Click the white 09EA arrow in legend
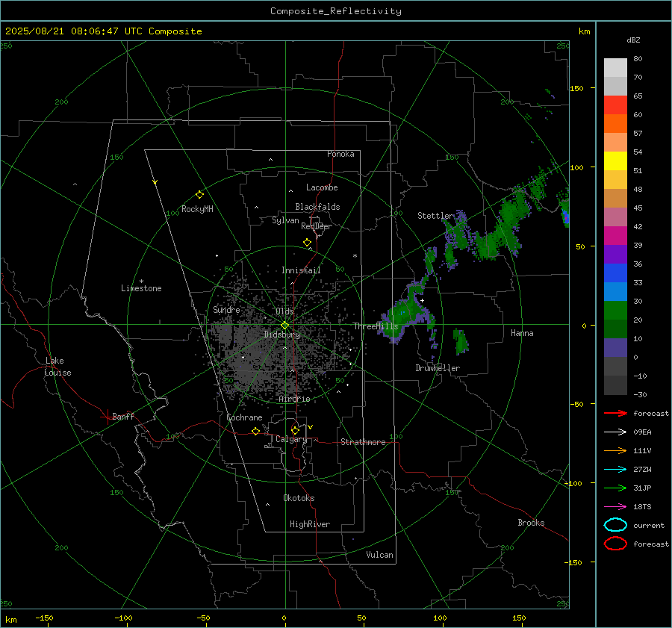Viewport: 672px width, 628px height. pos(615,432)
